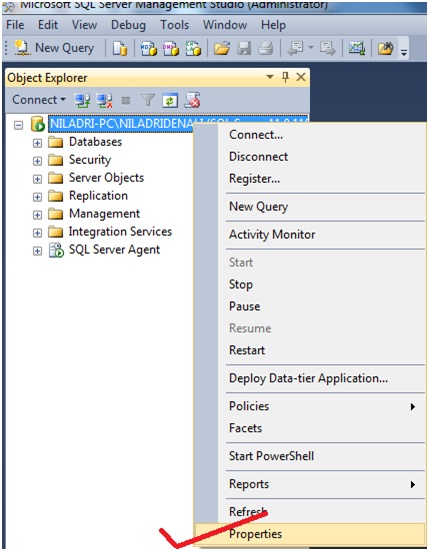The image size is (429, 551).
Task: Open the Policies submenu
Action: (x=309, y=406)
